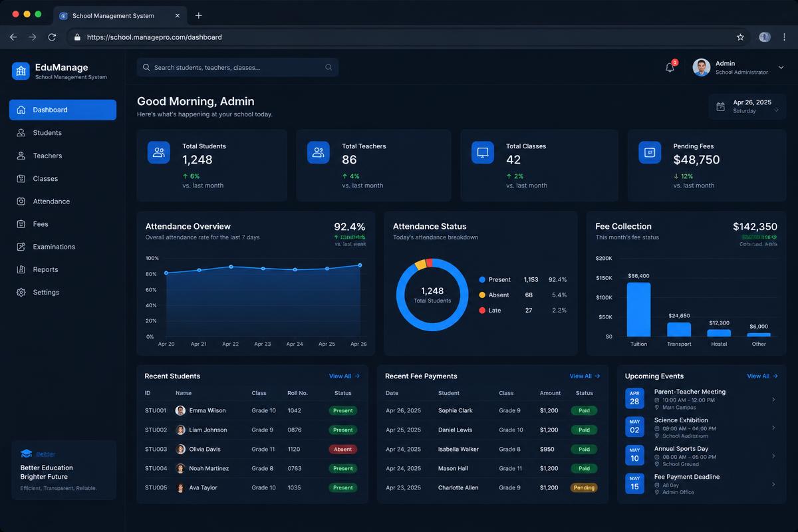Viewport: 798px width, 532px height.
Task: Click the graduation cap icon in sidebar
Action: (x=26, y=454)
